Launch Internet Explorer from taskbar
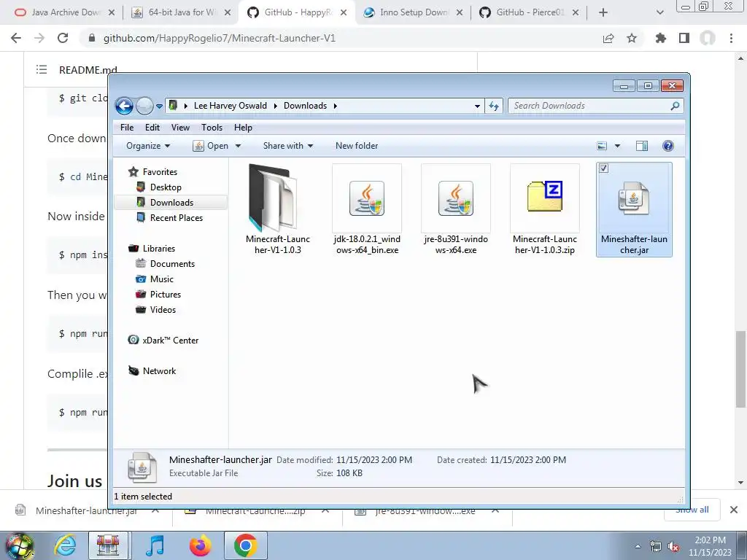The image size is (747, 560). tap(65, 545)
